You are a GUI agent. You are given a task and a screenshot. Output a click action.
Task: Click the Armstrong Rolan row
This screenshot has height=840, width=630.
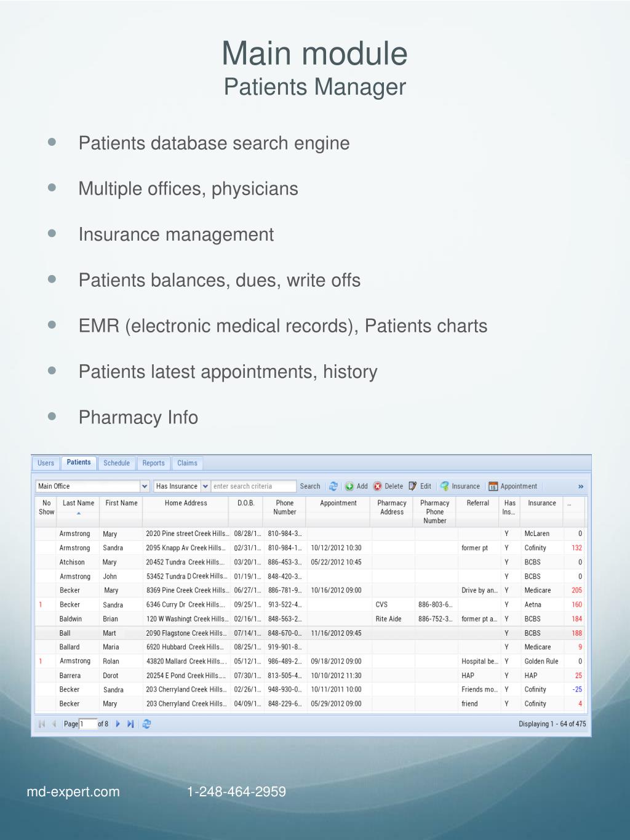310,661
